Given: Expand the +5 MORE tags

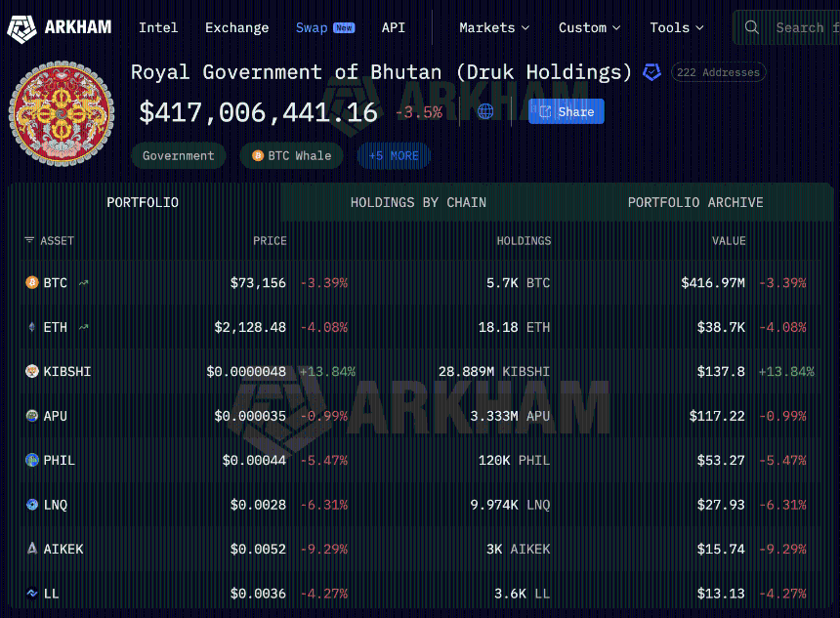Looking at the screenshot, I should (x=394, y=155).
